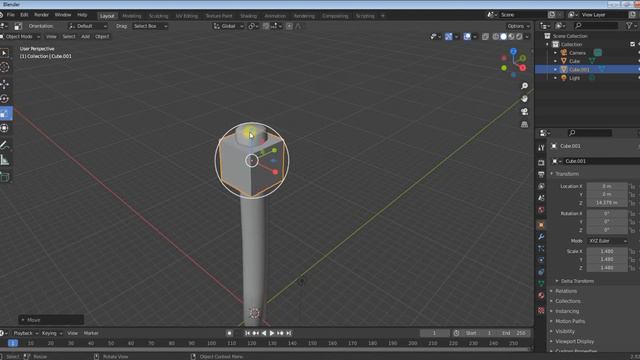
Task: Click the Scale X value field
Action: click(607, 251)
